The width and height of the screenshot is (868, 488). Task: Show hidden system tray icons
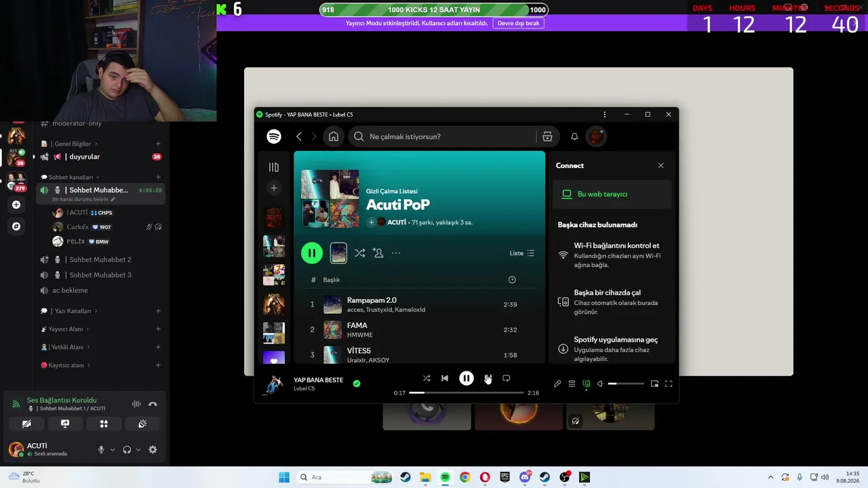[x=770, y=477]
